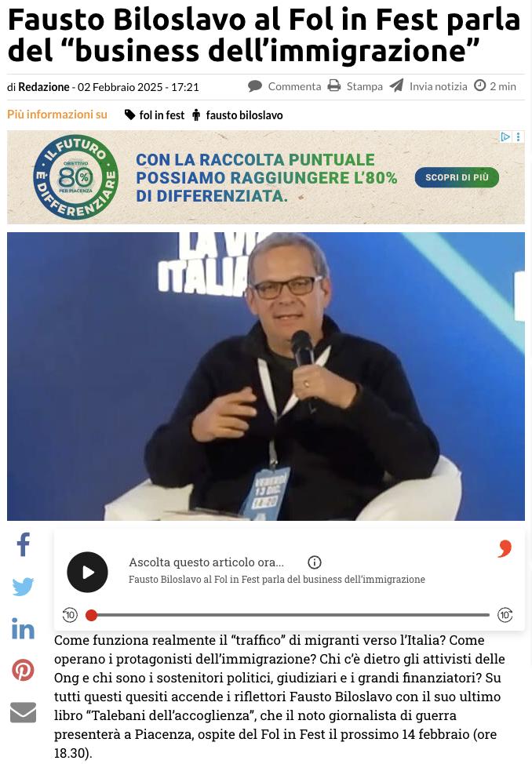Click the red comma logo in audio player
This screenshot has height=764, width=532.
click(x=505, y=548)
